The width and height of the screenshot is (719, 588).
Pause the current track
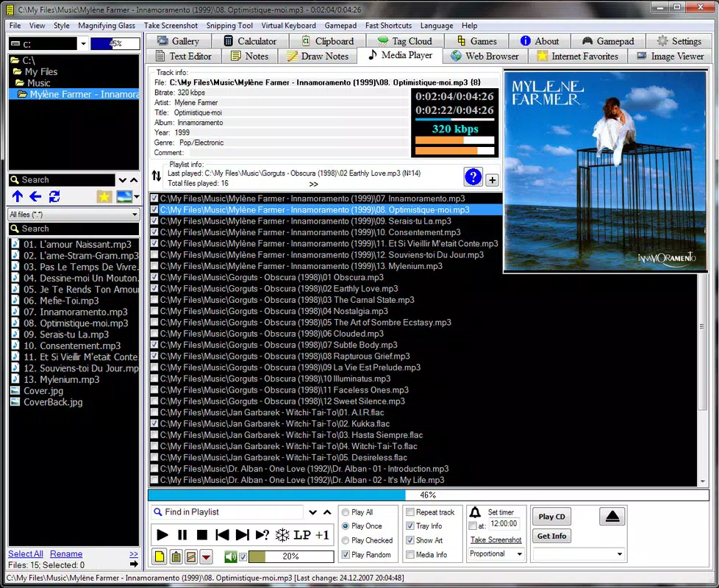(x=182, y=535)
